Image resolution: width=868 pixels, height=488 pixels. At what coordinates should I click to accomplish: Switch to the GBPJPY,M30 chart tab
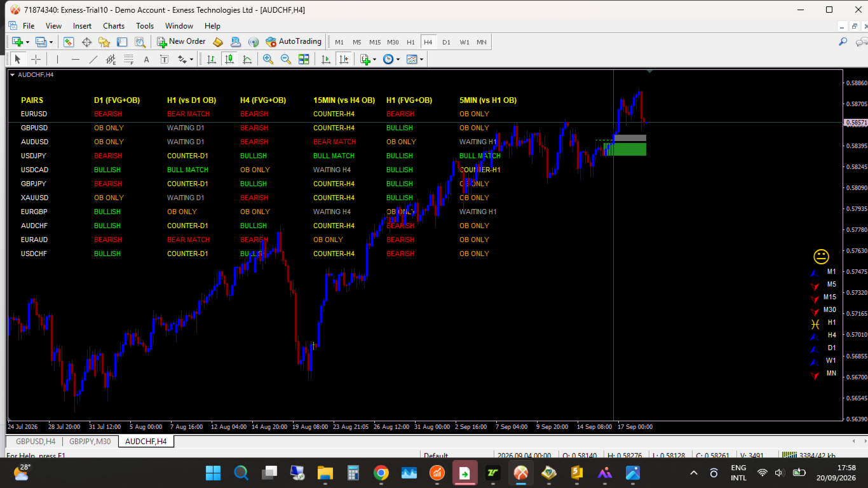tap(90, 441)
